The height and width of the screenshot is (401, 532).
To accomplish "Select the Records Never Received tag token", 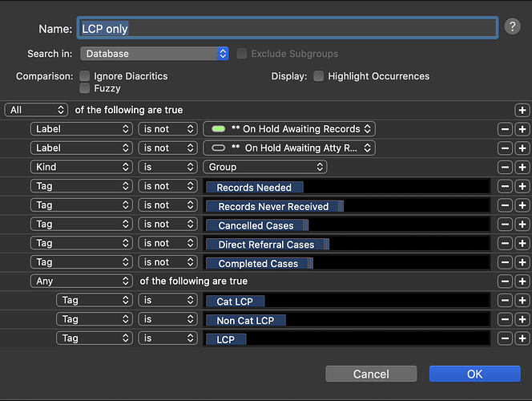I will coord(275,206).
